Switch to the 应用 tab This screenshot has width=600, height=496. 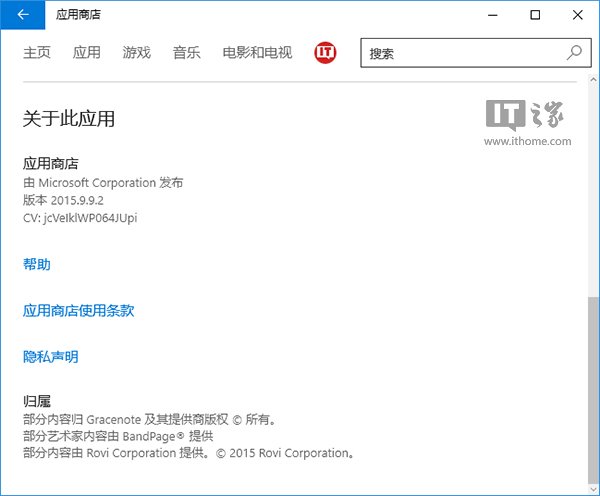point(87,52)
